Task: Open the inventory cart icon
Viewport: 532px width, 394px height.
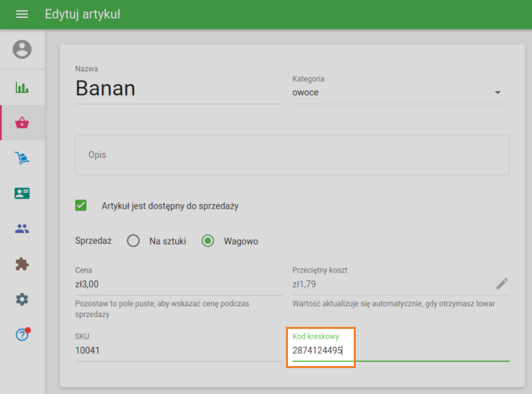Action: tap(22, 157)
